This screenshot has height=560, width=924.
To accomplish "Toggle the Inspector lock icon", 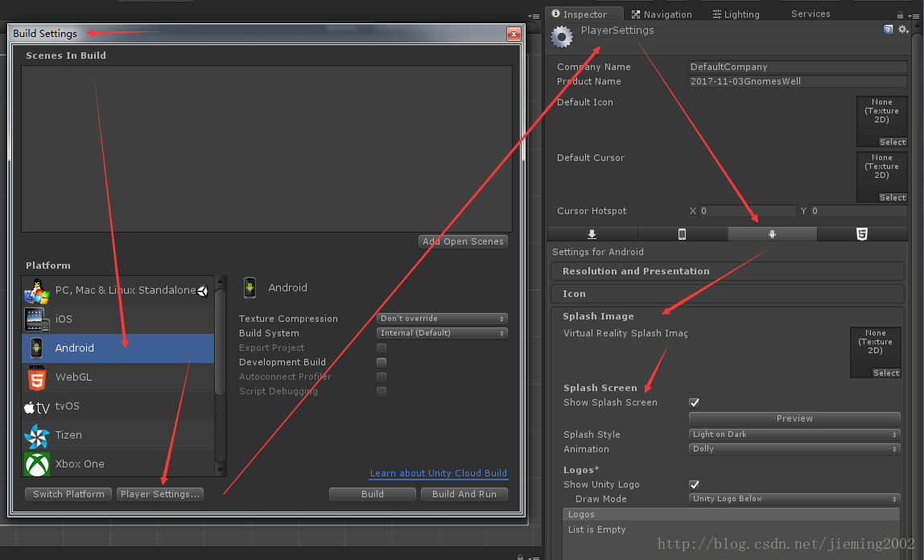I will [900, 14].
